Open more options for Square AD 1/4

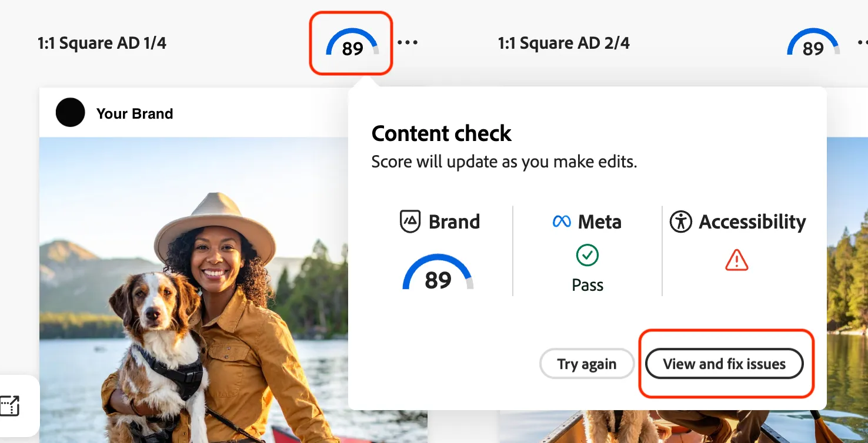408,43
